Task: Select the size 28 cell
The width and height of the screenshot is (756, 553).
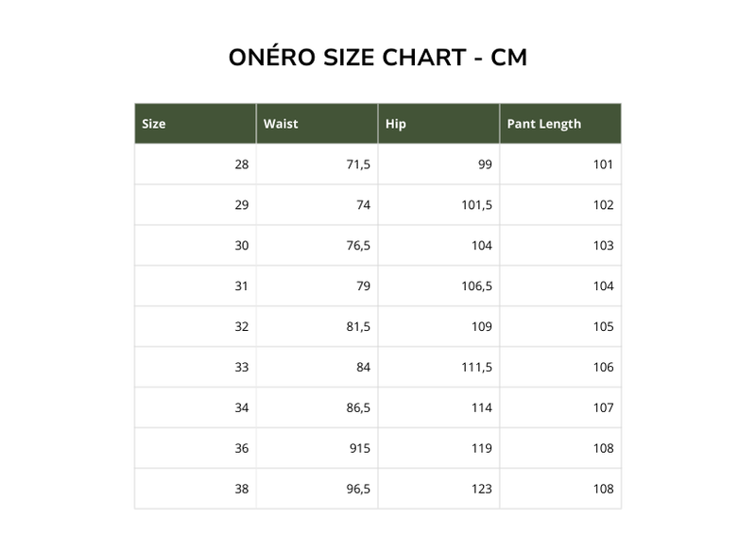Action: click(242, 164)
